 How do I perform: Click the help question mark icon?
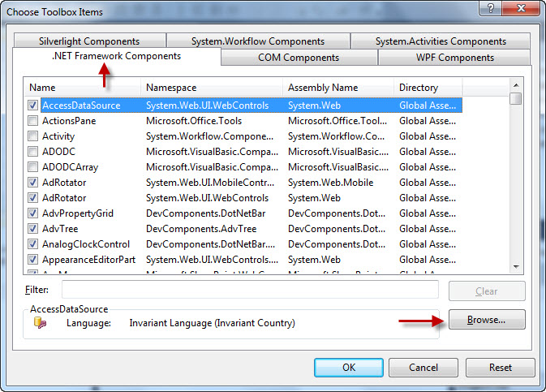coord(489,7)
